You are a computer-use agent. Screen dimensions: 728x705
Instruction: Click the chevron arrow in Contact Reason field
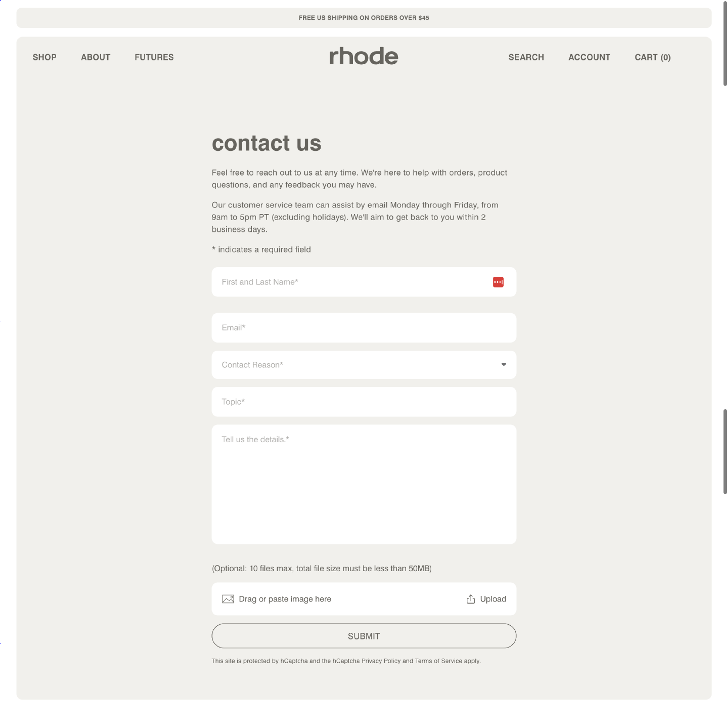point(504,365)
